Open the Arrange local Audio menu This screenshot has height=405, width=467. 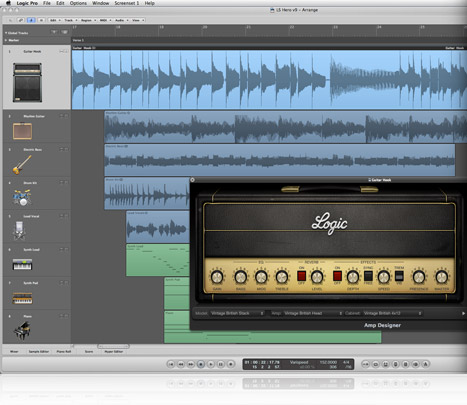click(121, 20)
